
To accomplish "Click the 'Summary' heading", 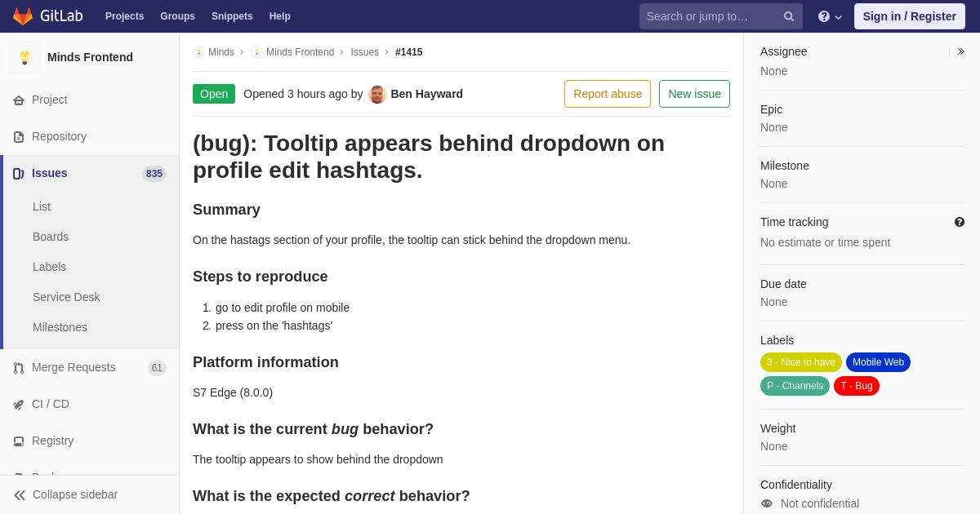I will pyautogui.click(x=226, y=210).
